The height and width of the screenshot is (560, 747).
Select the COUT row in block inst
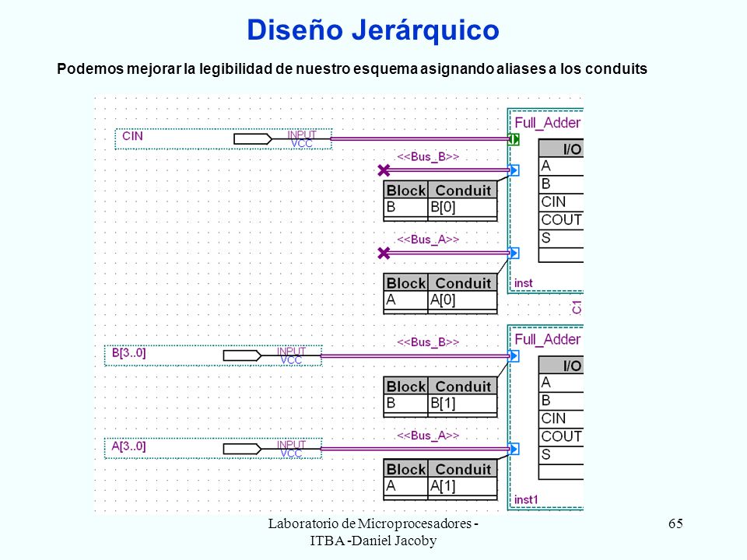click(x=561, y=220)
